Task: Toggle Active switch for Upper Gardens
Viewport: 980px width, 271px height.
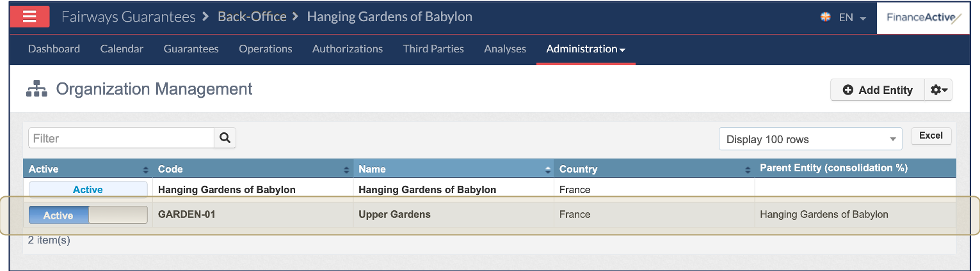Action: click(88, 215)
